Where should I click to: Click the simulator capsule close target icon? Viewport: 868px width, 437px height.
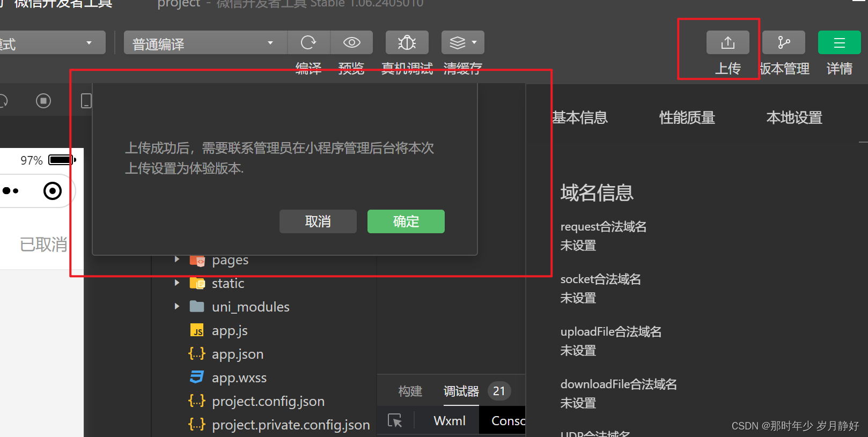click(x=53, y=191)
